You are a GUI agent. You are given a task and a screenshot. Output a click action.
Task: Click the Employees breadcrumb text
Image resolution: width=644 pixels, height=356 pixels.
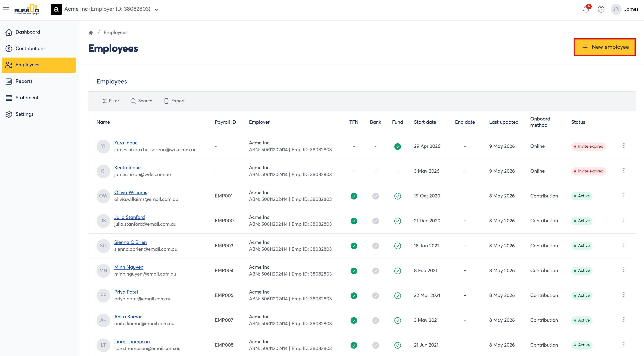click(115, 33)
